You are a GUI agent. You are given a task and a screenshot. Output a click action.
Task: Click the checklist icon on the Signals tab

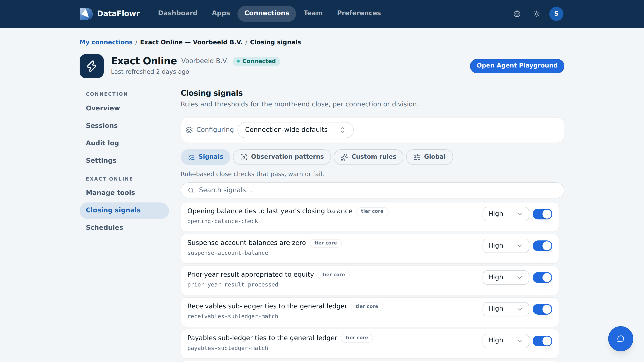tap(191, 157)
